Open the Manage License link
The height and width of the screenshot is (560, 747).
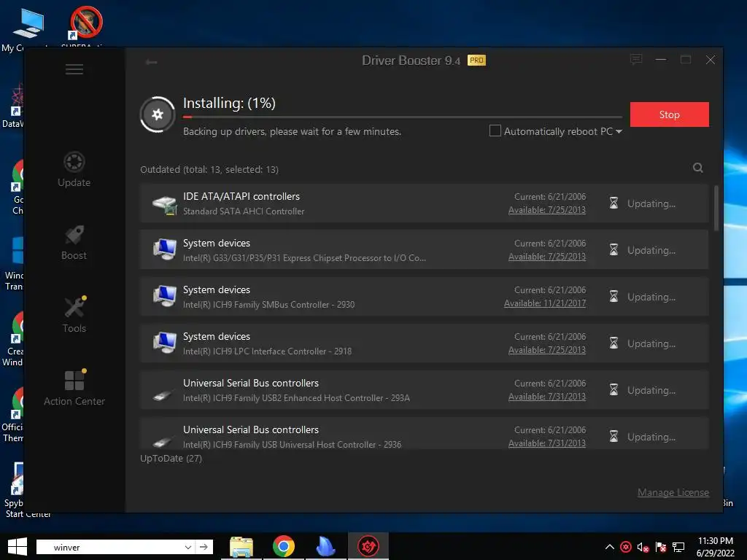click(x=673, y=492)
